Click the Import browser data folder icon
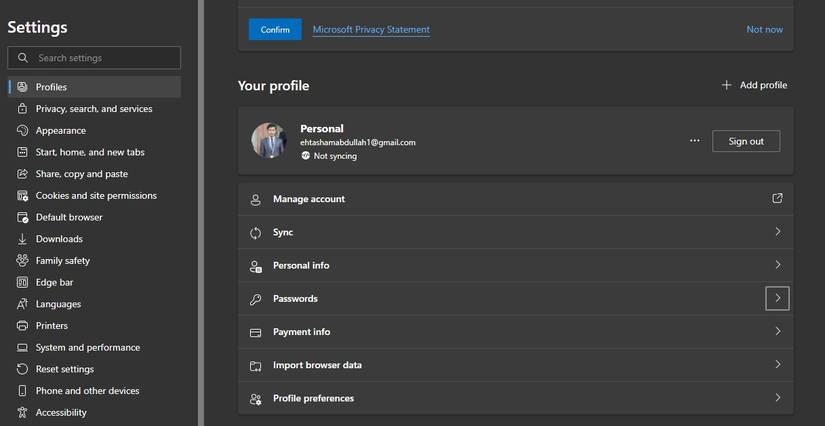This screenshot has width=825, height=426. 255,365
